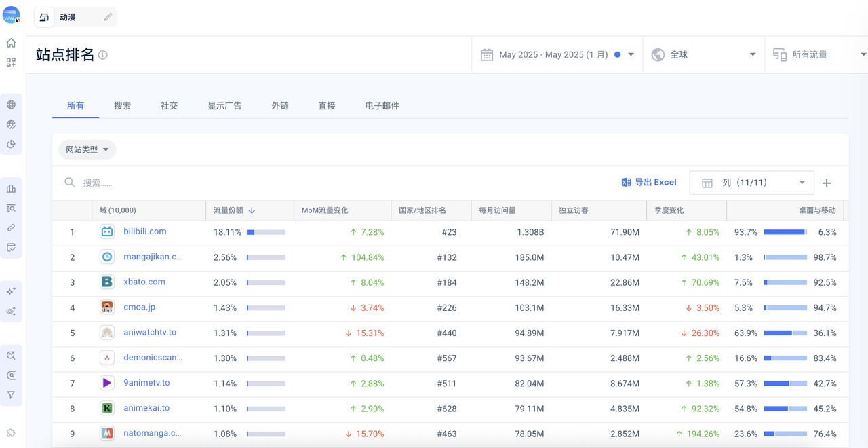This screenshot has width=868, height=448.
Task: Click the plus icon next to the columns selector
Action: click(x=827, y=183)
